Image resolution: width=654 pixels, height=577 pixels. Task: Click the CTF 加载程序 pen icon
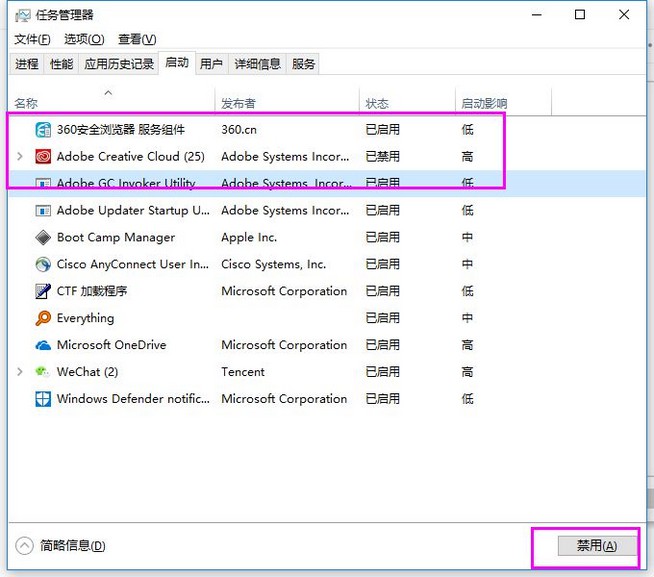point(43,291)
